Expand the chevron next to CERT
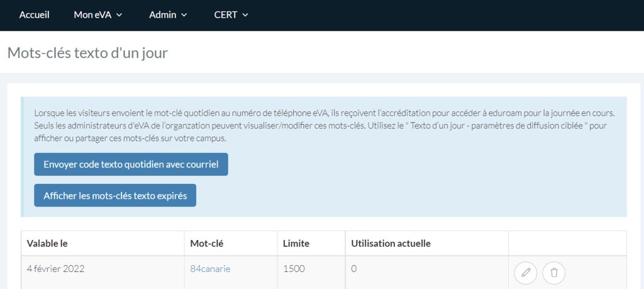The image size is (644, 289). (245, 15)
